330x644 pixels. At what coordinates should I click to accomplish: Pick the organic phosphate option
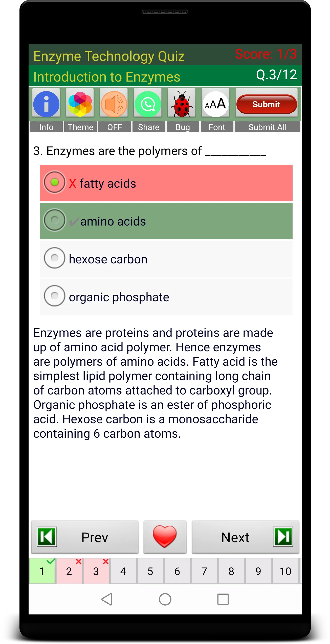click(166, 297)
